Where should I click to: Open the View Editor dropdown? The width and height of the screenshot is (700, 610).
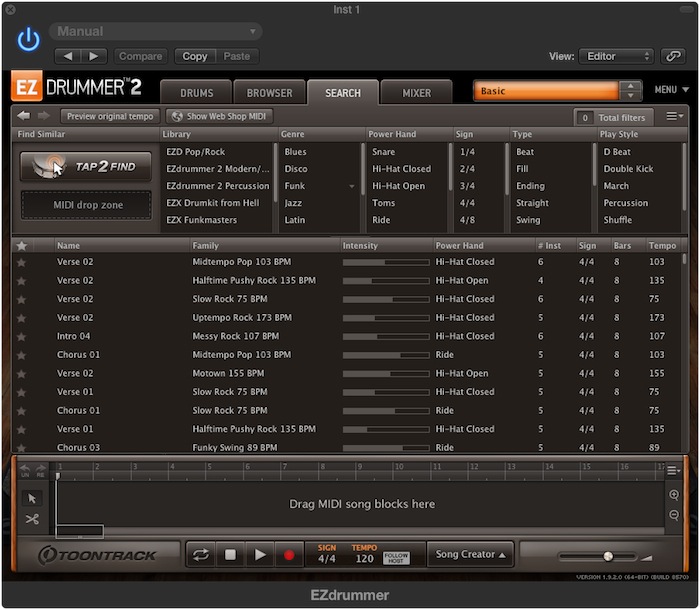click(x=616, y=56)
